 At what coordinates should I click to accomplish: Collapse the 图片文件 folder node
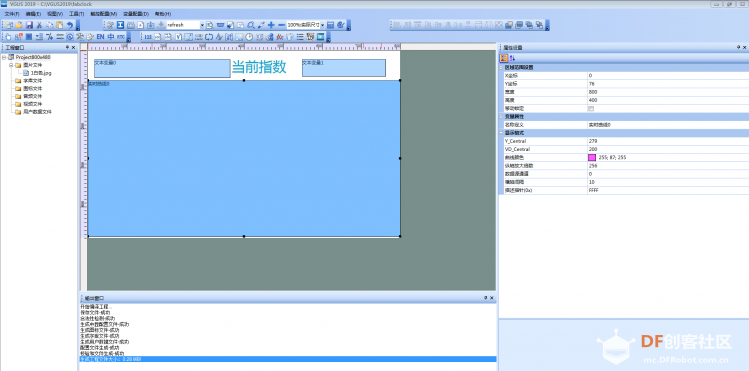[11, 65]
